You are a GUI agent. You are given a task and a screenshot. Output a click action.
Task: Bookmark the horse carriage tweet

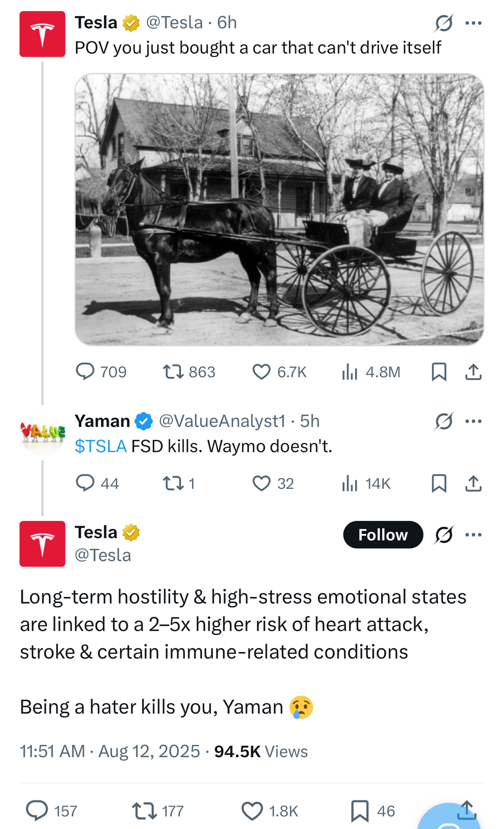point(439,372)
